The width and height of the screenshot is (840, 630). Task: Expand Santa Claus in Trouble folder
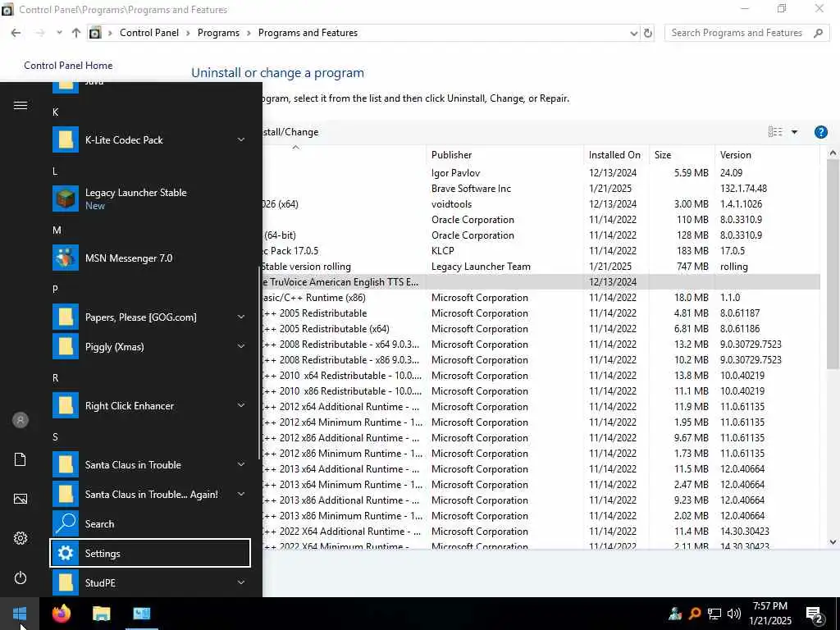click(x=241, y=464)
